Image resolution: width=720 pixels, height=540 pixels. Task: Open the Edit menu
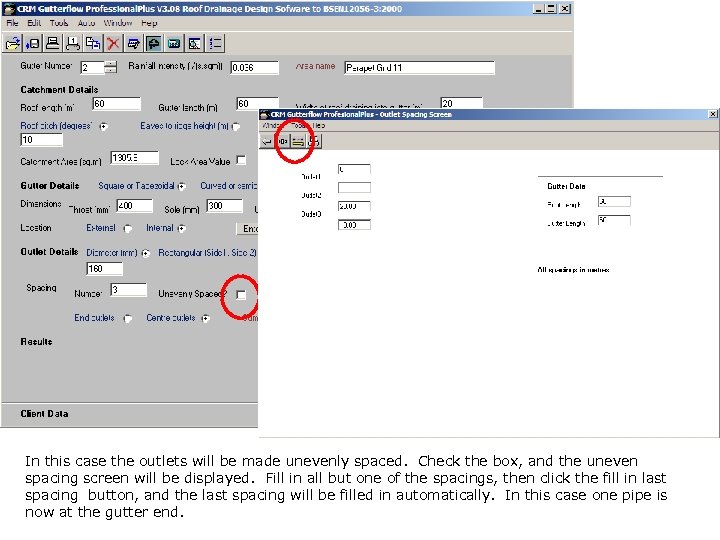point(34,23)
